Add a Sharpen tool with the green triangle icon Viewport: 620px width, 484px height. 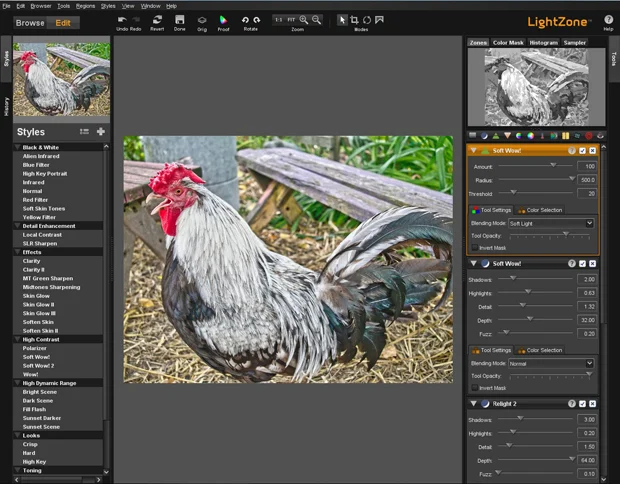tap(496, 136)
